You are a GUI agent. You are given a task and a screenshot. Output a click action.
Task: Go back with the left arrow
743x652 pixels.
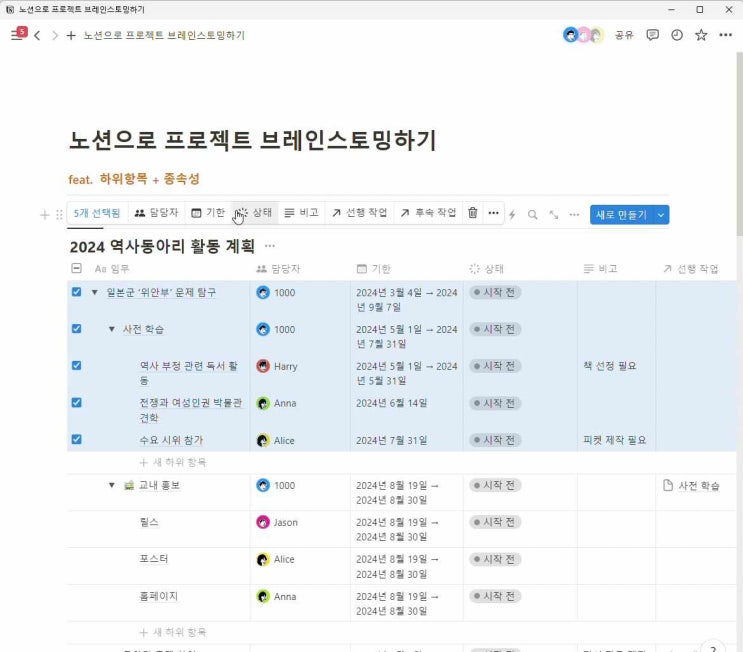37,35
